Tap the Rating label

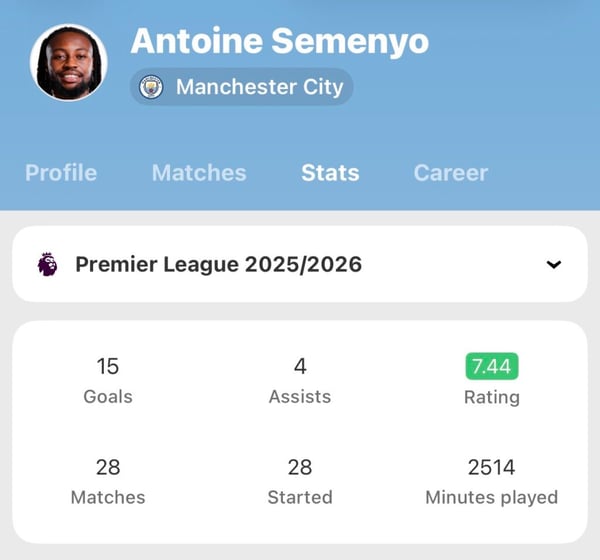tap(492, 397)
